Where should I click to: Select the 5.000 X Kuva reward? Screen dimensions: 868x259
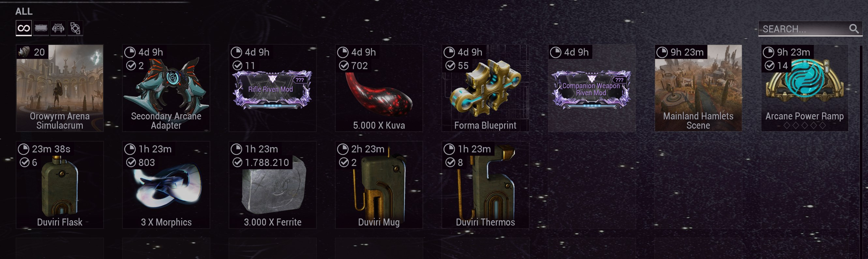tap(379, 88)
